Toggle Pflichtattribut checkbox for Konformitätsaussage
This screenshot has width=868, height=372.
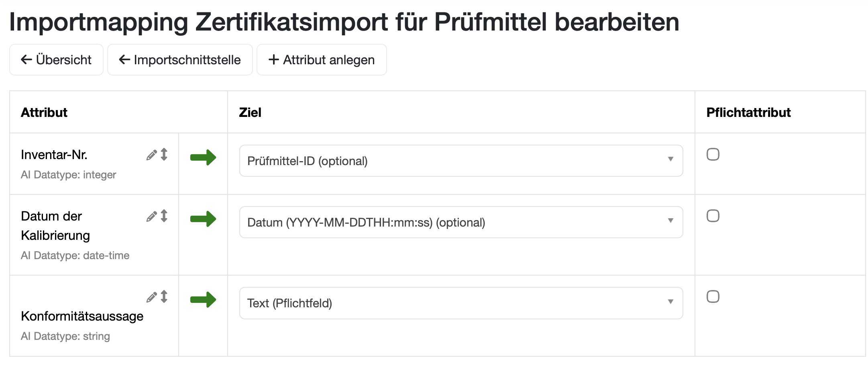tap(713, 296)
